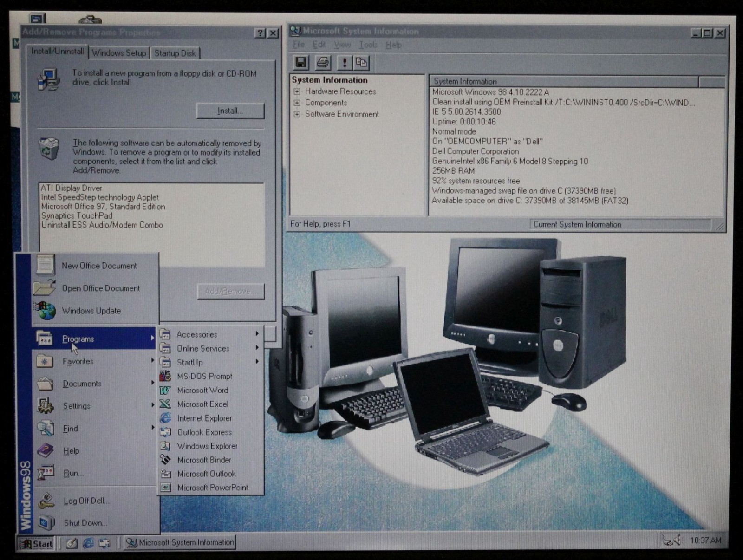This screenshot has height=560, width=743.
Task: Launch Outlook Express from Programs menu
Action: (x=204, y=432)
